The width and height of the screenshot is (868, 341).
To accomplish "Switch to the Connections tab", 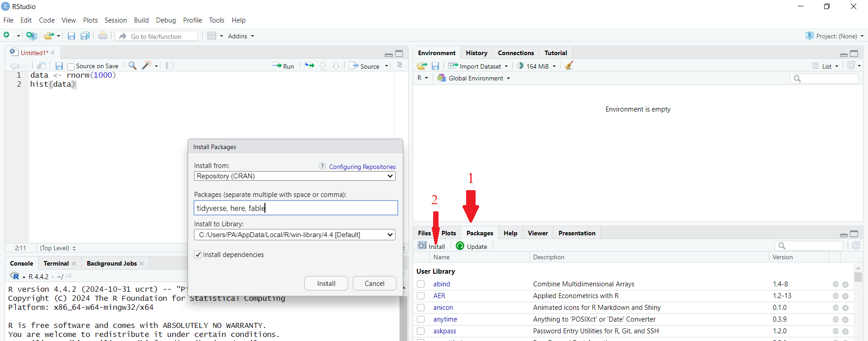I will coord(516,53).
